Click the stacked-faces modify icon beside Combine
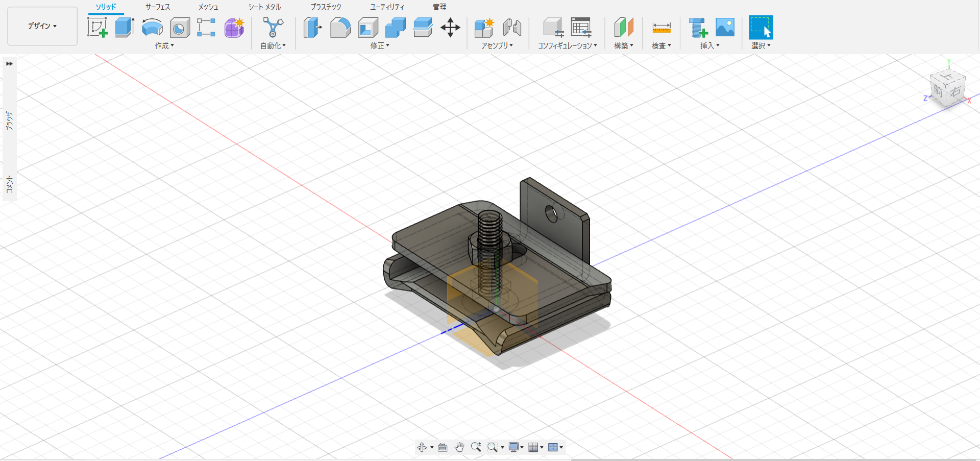Screen dimensions: 980x461 [x=423, y=27]
